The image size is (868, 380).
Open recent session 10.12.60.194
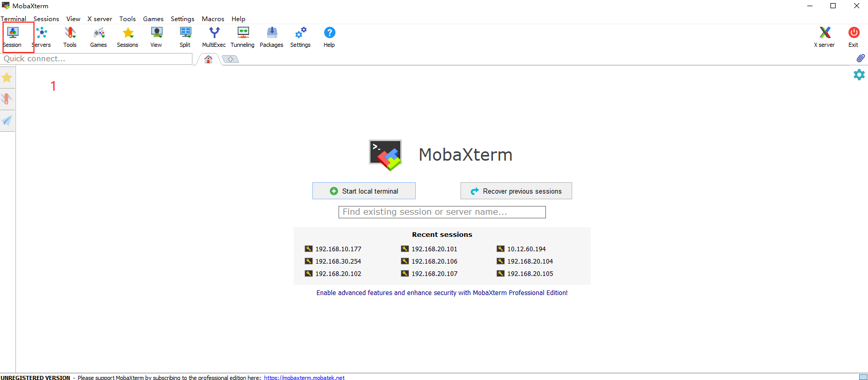(521, 249)
